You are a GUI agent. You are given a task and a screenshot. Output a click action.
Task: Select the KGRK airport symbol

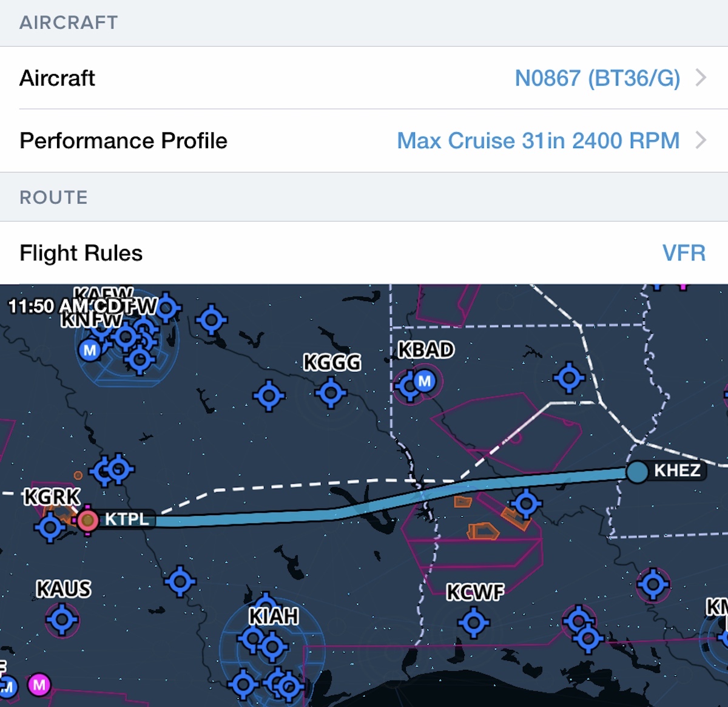(x=50, y=527)
